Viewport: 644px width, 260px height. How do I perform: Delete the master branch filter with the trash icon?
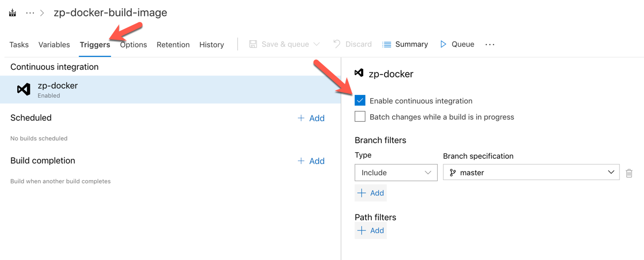(629, 173)
